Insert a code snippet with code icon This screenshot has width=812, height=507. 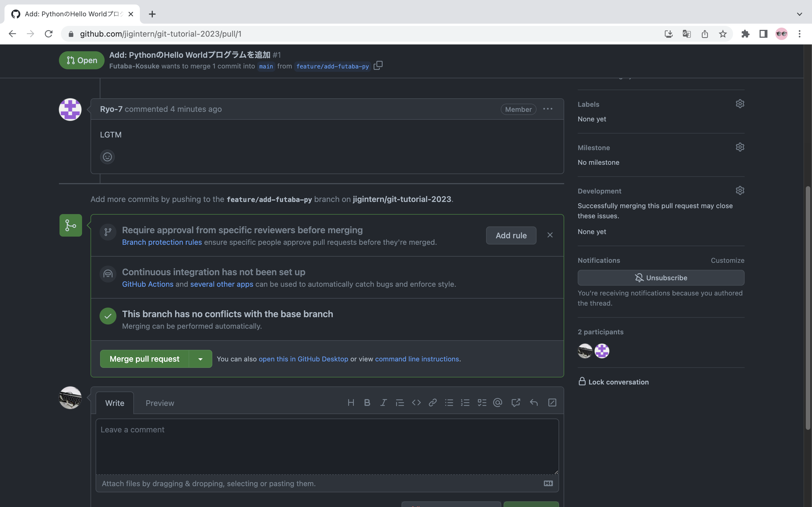click(x=416, y=403)
